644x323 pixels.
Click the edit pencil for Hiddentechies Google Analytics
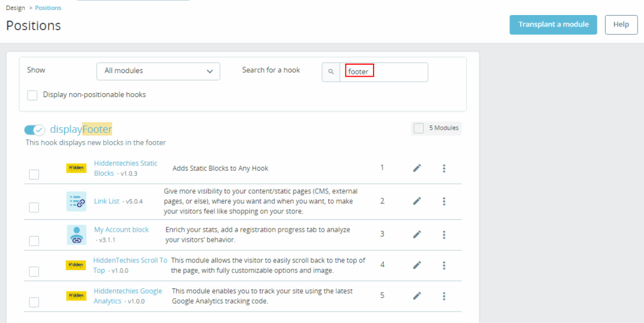coord(416,296)
